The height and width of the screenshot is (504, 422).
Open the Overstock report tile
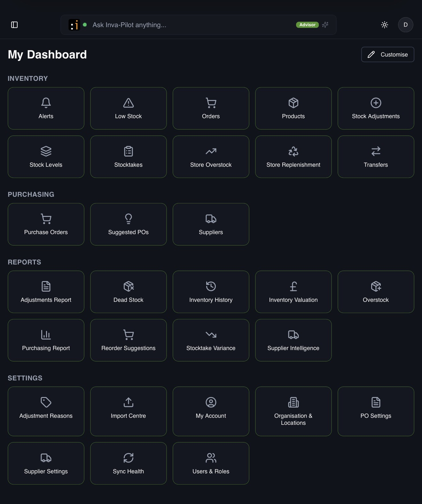(x=376, y=292)
